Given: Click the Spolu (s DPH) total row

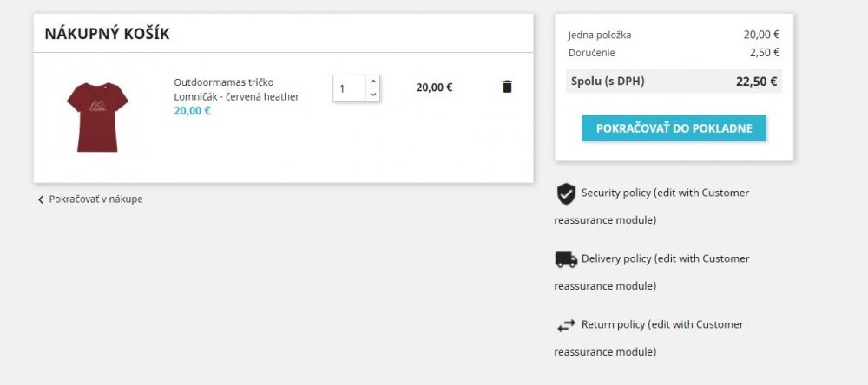Looking at the screenshot, I should coord(674,82).
